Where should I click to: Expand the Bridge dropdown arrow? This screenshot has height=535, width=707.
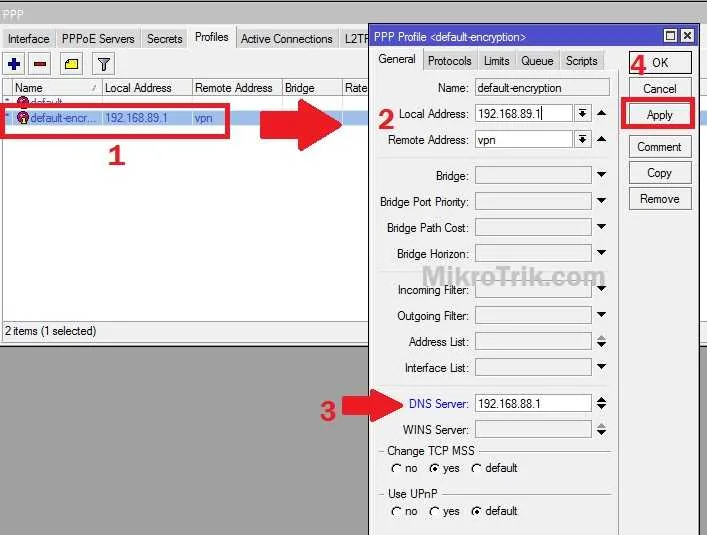coord(601,176)
